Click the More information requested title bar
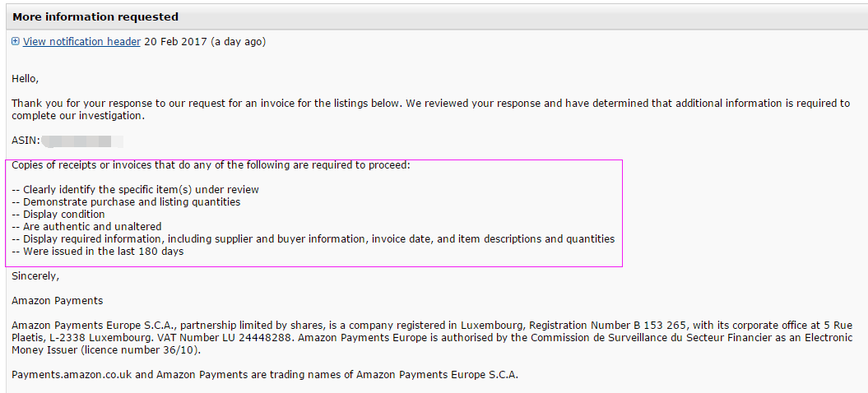868x393 pixels. pyautogui.click(x=434, y=17)
